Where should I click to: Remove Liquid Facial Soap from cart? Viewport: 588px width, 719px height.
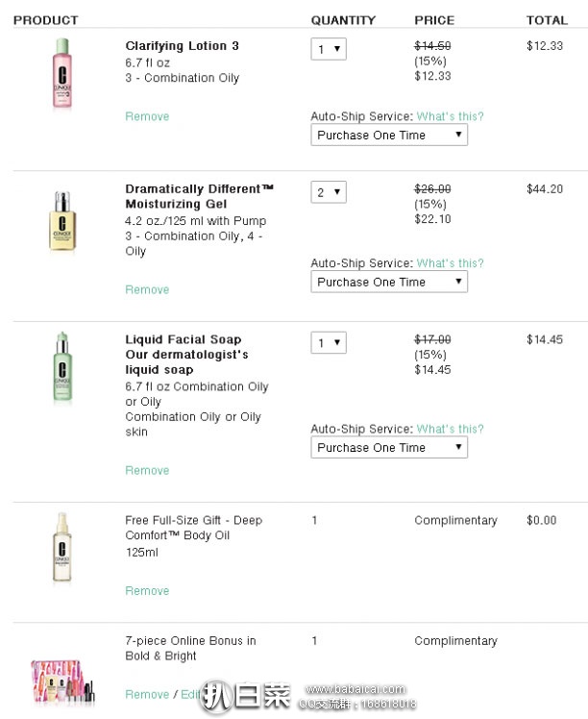[x=147, y=470]
